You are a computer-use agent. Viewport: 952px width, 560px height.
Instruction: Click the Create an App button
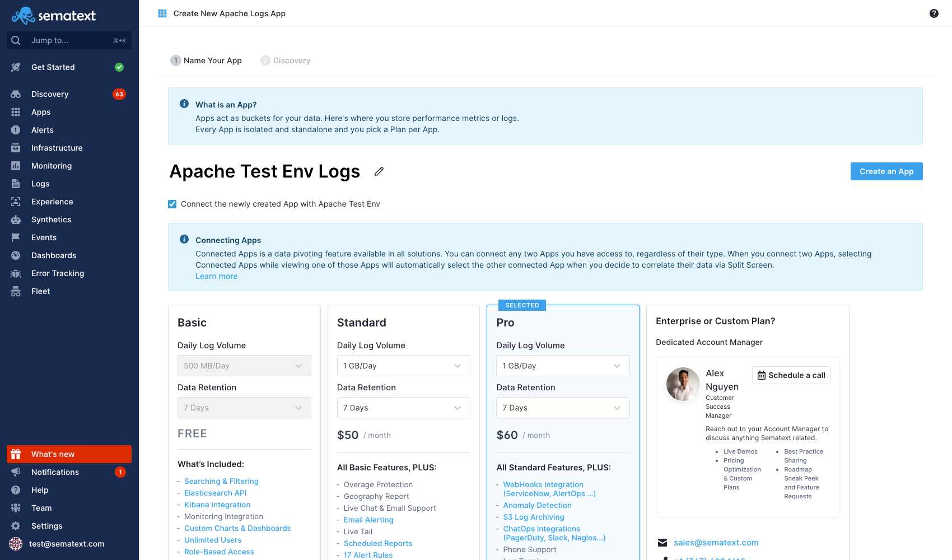(886, 171)
